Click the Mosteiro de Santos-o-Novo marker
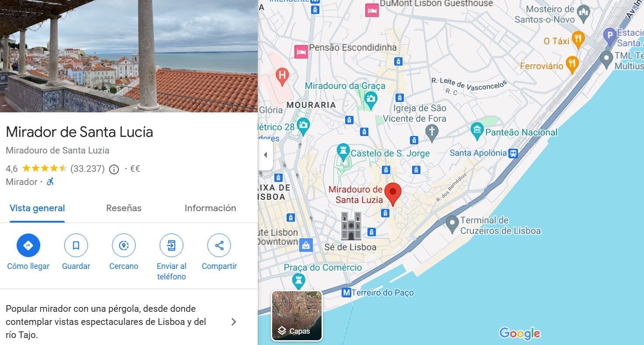The width and height of the screenshot is (644, 345). [584, 14]
